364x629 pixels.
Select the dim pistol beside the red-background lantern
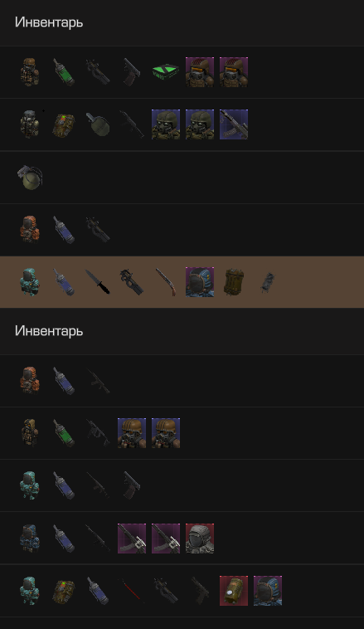coord(200,590)
